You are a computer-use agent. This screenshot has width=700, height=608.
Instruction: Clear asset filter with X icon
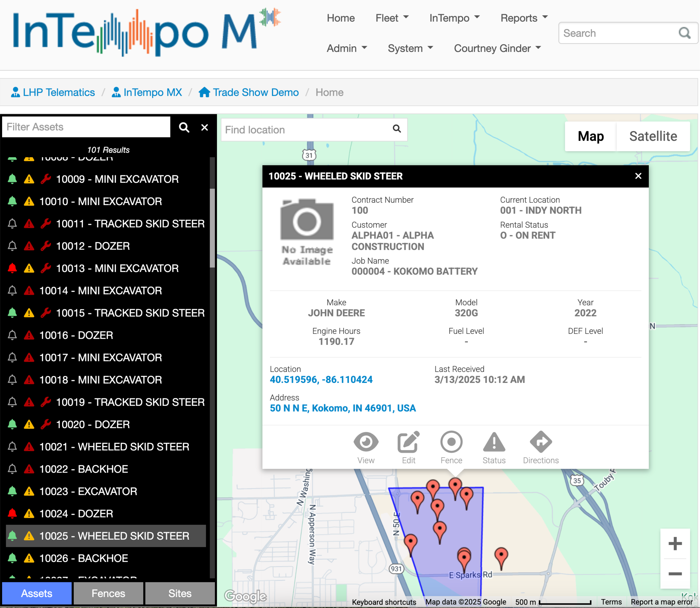[x=205, y=127]
